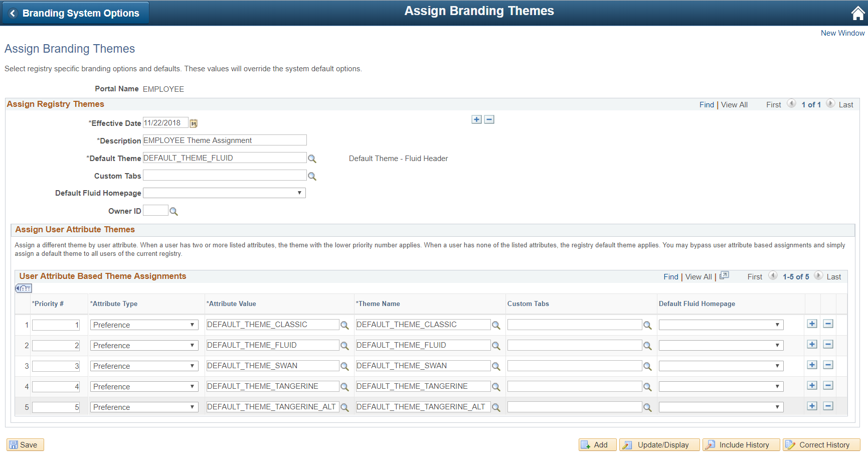Click into the Description text field
The image size is (868, 453).
coord(225,140)
